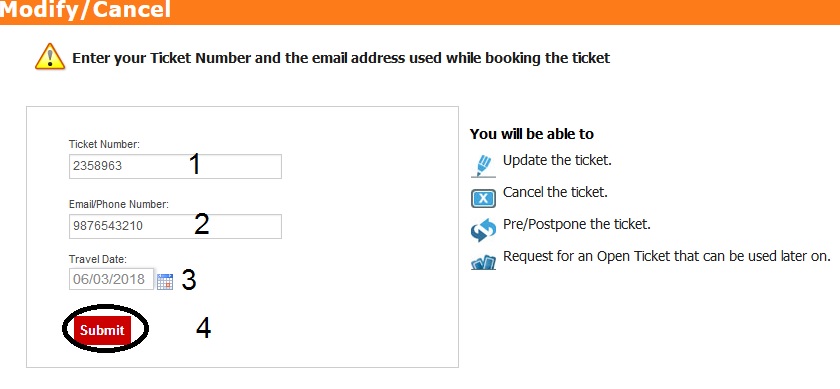Click the 'Ticket Number:' label
Viewport: 840px width, 389px height.
coord(104,144)
